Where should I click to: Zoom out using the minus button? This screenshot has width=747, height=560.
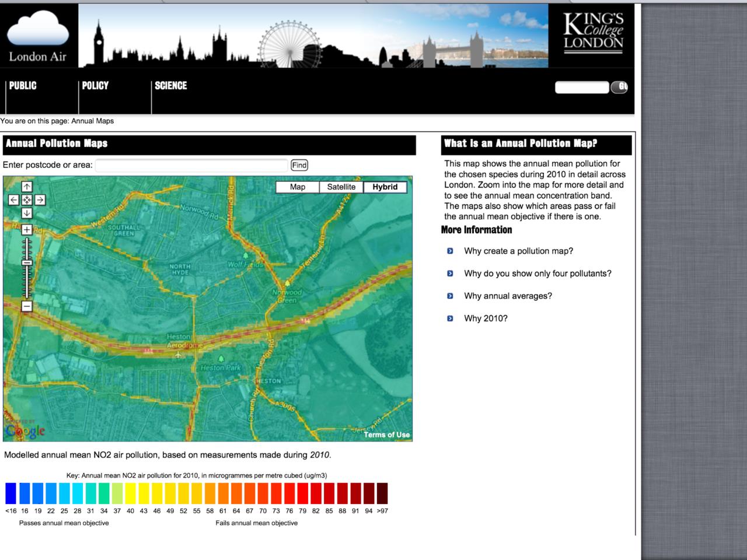point(27,306)
